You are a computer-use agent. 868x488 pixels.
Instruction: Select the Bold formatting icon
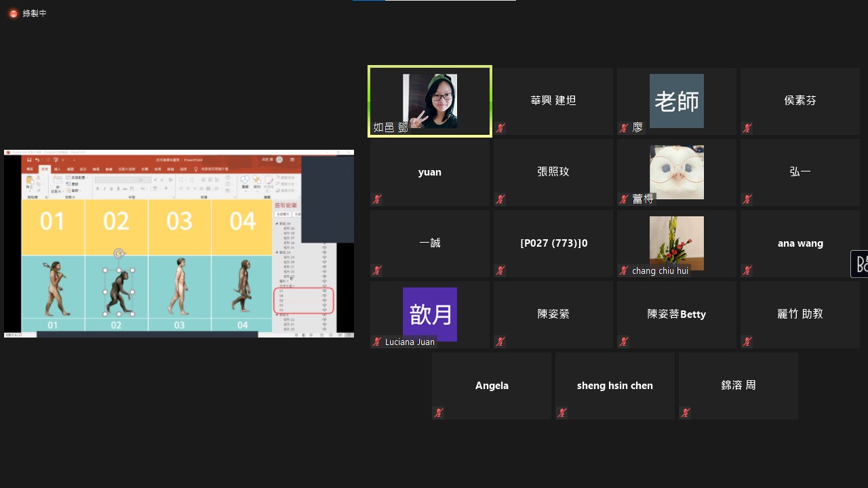coord(98,187)
